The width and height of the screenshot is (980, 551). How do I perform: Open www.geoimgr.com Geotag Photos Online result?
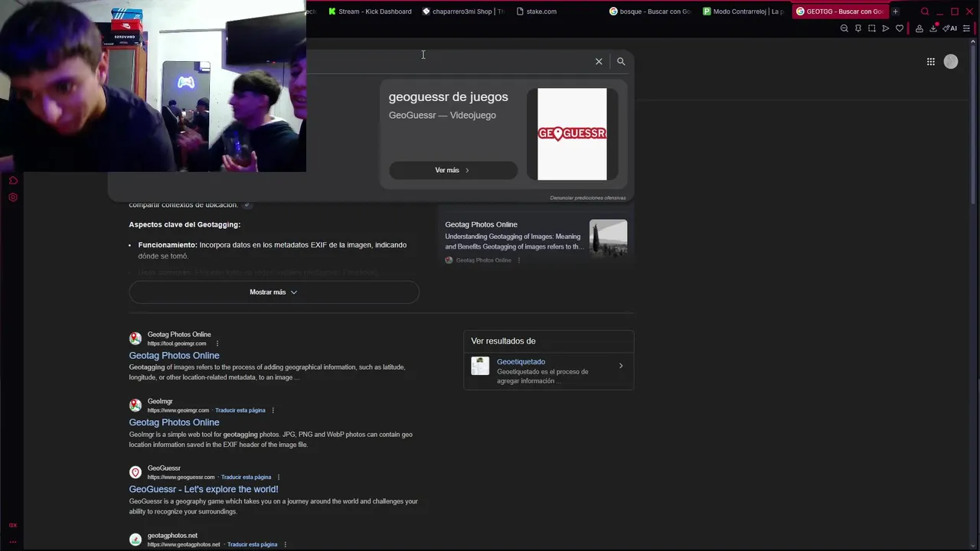coord(174,422)
